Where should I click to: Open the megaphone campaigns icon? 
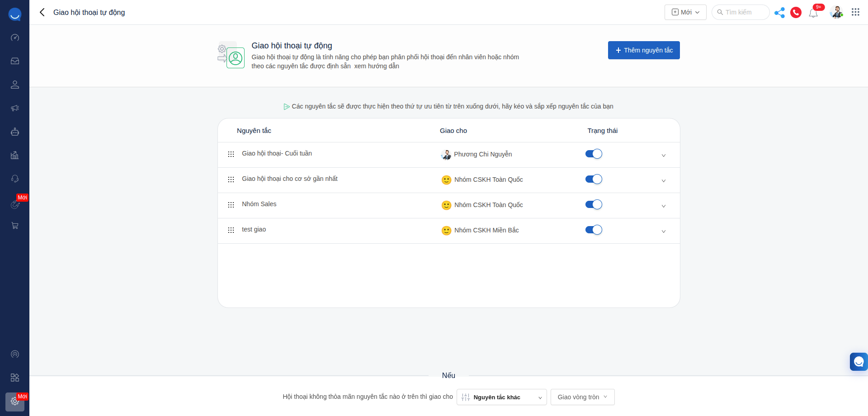click(x=15, y=108)
